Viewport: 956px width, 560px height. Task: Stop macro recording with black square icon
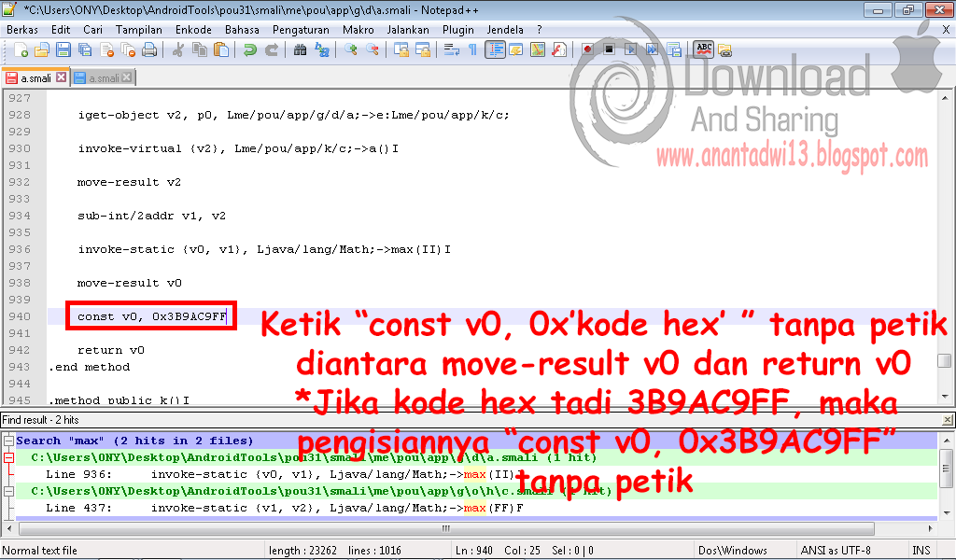[609, 50]
